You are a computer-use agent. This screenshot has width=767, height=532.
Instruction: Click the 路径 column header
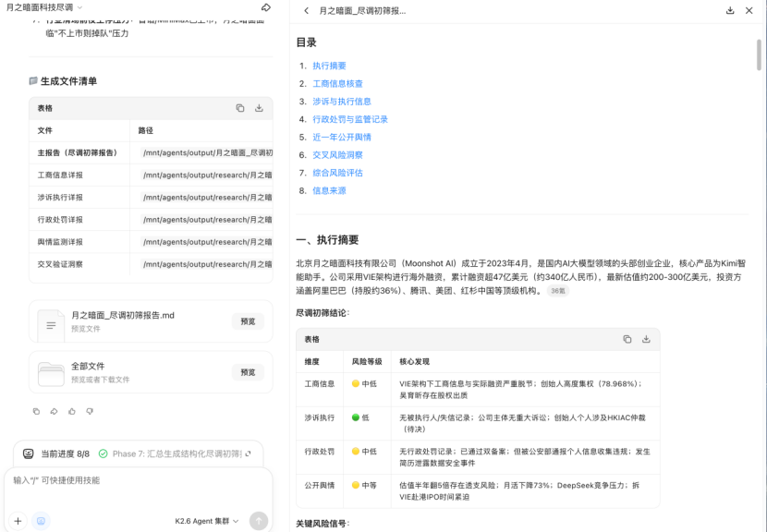coord(145,130)
